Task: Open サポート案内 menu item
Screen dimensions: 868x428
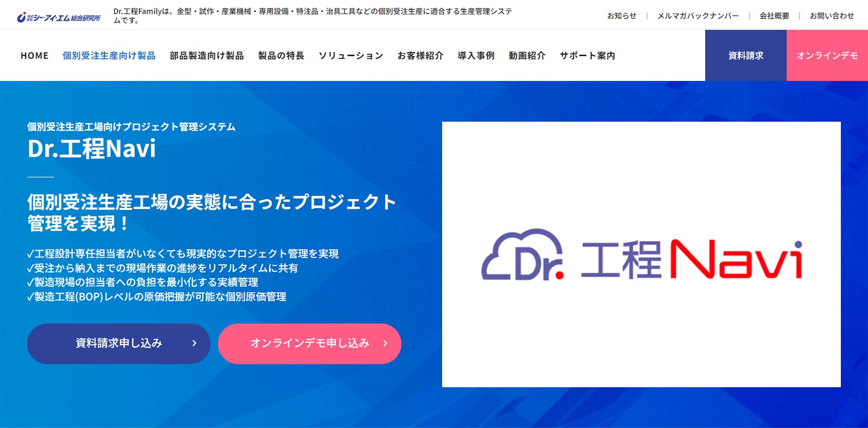Action: (587, 55)
